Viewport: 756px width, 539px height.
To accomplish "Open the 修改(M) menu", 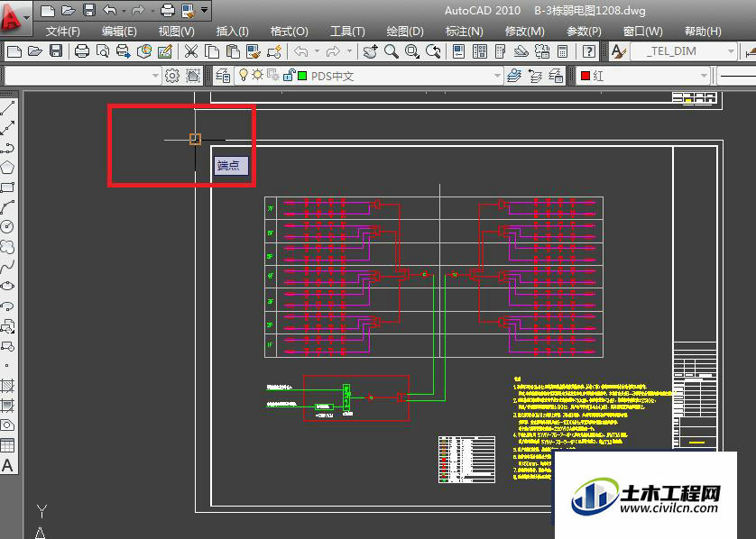I will [x=524, y=32].
